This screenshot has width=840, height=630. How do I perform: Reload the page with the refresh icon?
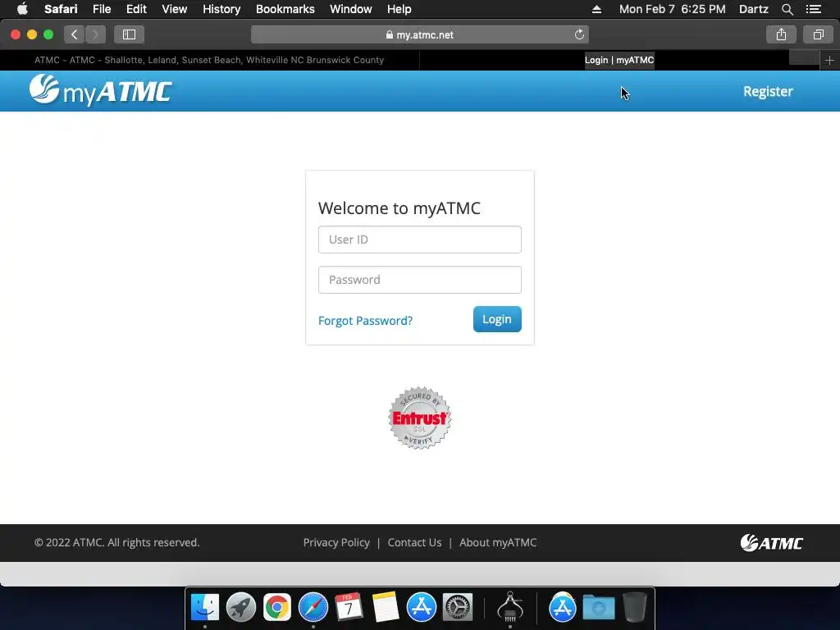click(x=579, y=34)
